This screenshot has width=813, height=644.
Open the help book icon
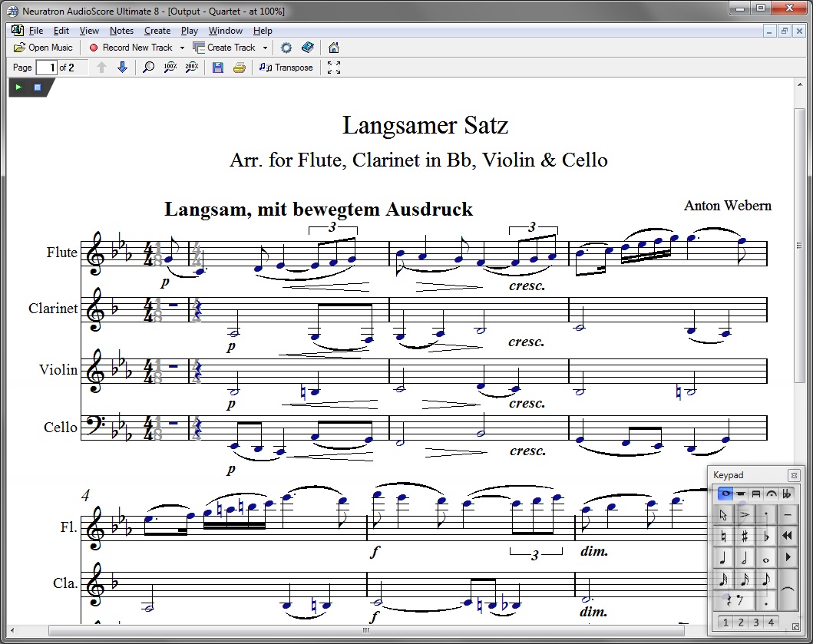[x=308, y=48]
